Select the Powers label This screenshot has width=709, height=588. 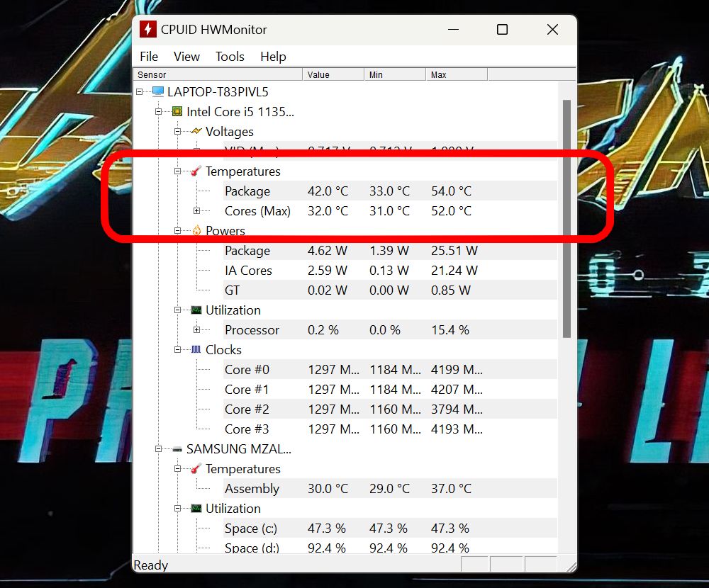225,231
